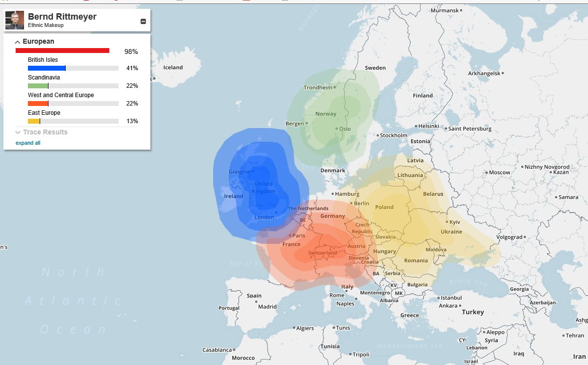The image size is (588, 365).
Task: Click the Moscow city marker on map
Action: (486, 172)
